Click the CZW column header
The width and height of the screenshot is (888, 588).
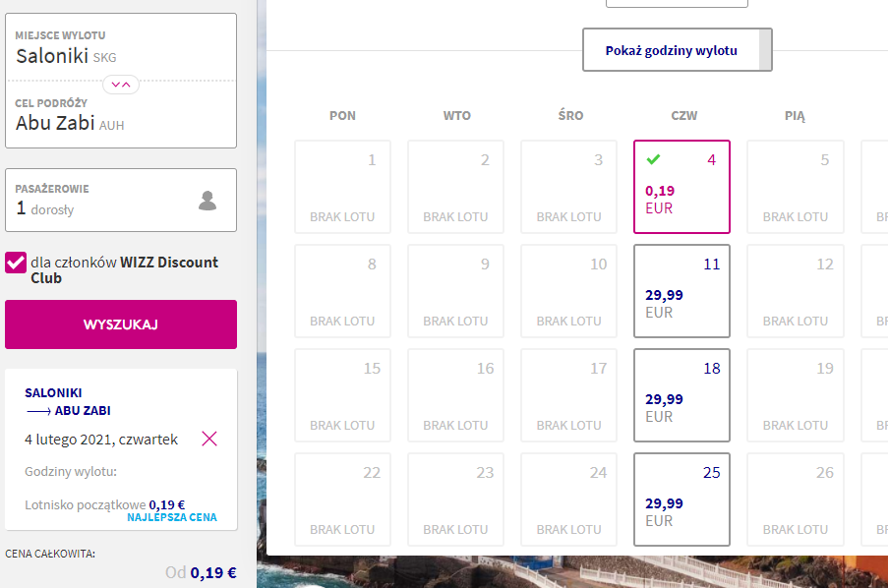click(684, 116)
